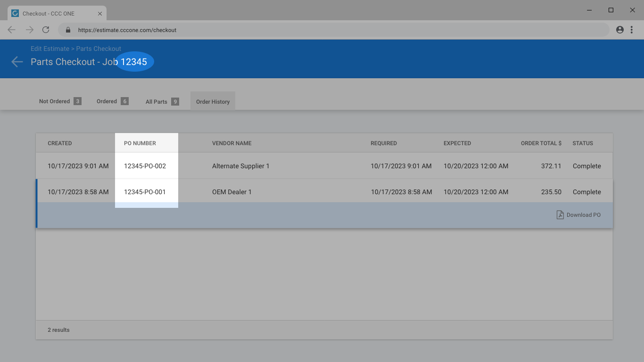The width and height of the screenshot is (644, 362).
Task: Click vendor name Alternate Supplier 1
Action: pos(240,166)
